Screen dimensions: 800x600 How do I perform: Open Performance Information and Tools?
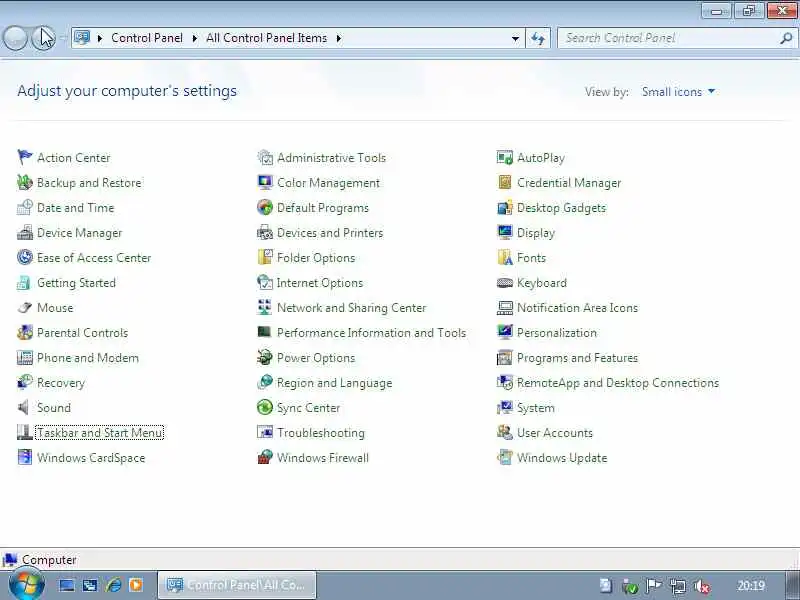[371, 333]
